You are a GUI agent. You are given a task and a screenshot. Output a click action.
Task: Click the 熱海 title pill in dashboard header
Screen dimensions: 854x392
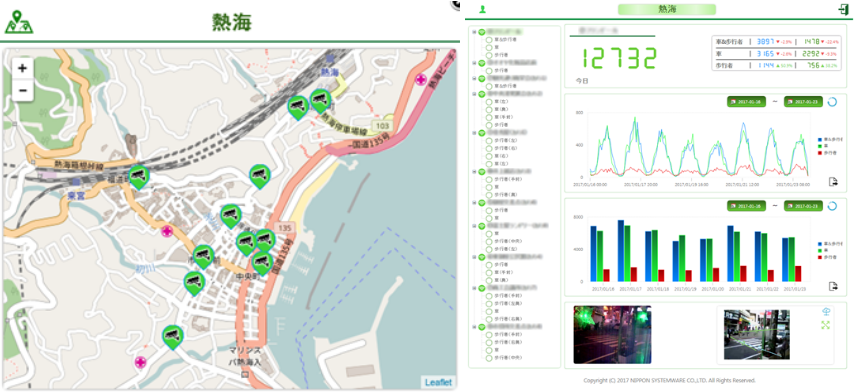click(x=667, y=9)
